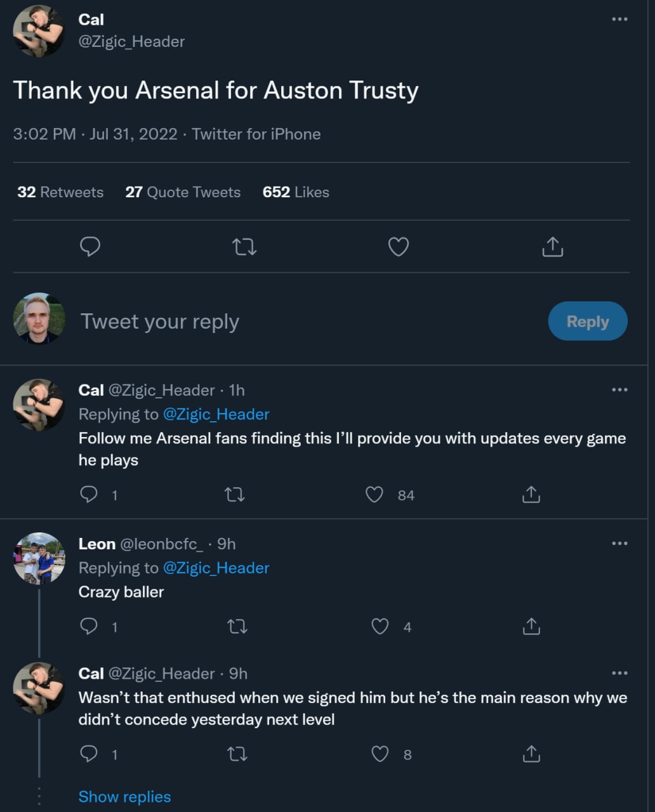This screenshot has width=655, height=812.
Task: Comment on Cal's 'Wasn't that enthused' reply
Action: pyautogui.click(x=89, y=754)
